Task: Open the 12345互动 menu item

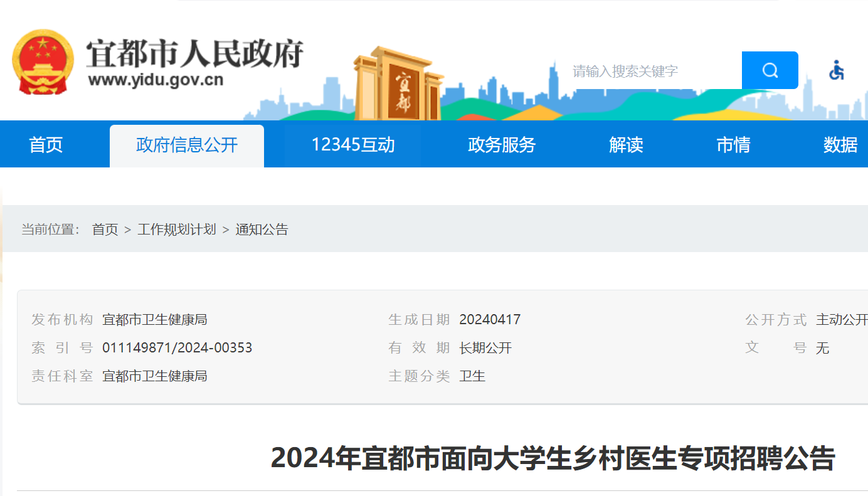Action: (353, 145)
